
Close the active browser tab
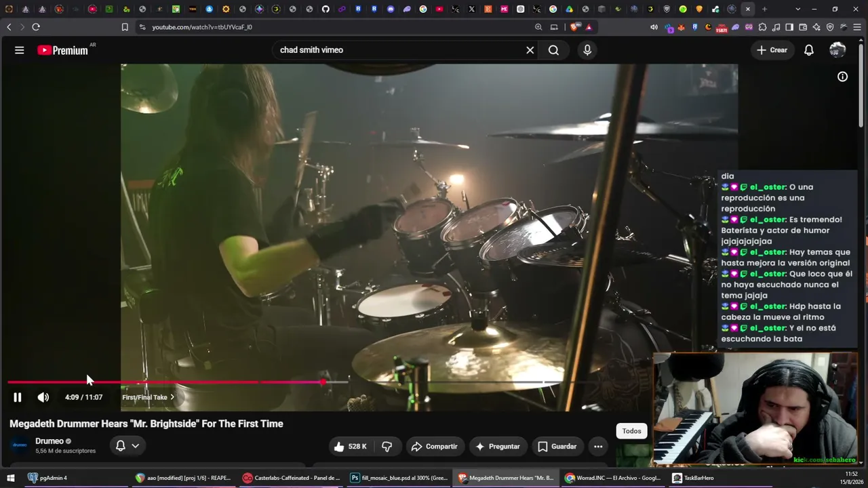click(x=747, y=9)
